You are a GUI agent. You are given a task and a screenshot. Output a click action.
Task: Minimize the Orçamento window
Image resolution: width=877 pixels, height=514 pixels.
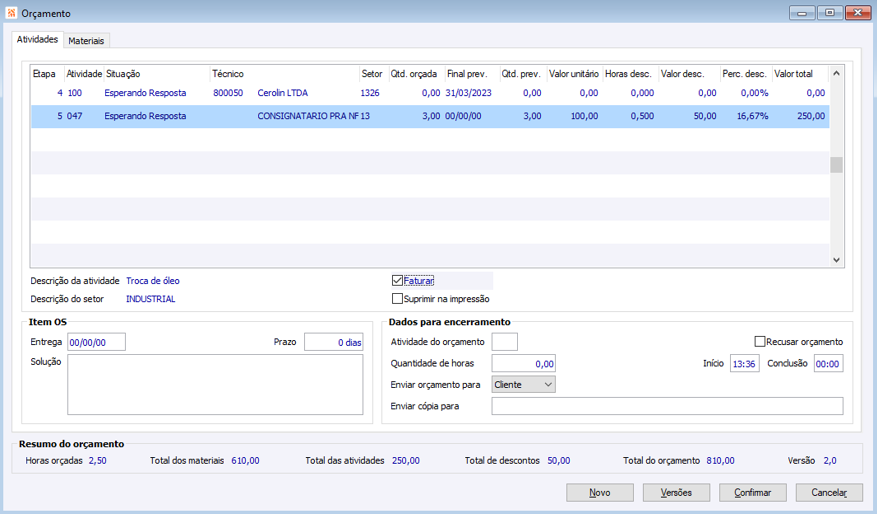click(802, 13)
